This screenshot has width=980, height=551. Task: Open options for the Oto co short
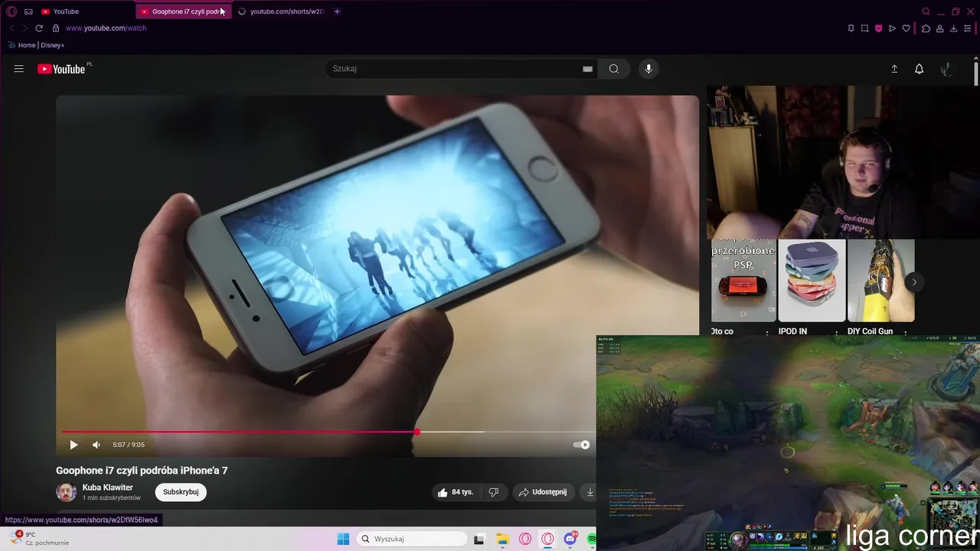[x=767, y=332]
